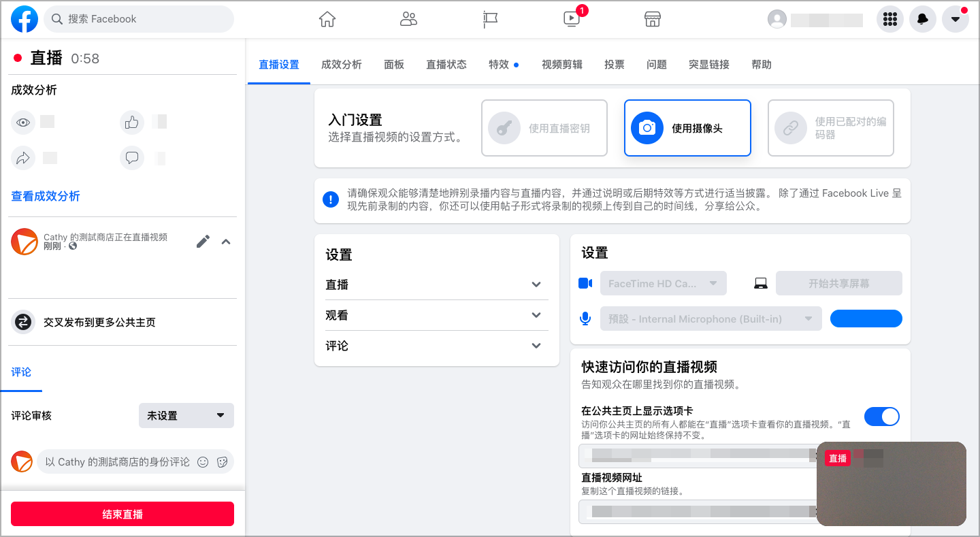Screen dimensions: 980x537
Task: Select the 突显链接 tab
Action: click(x=709, y=65)
